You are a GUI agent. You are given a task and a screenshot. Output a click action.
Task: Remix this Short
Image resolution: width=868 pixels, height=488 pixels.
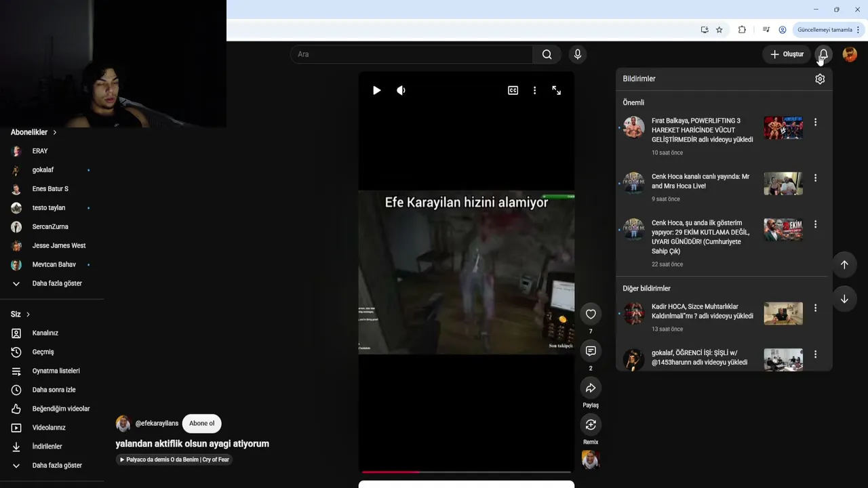coord(591,425)
